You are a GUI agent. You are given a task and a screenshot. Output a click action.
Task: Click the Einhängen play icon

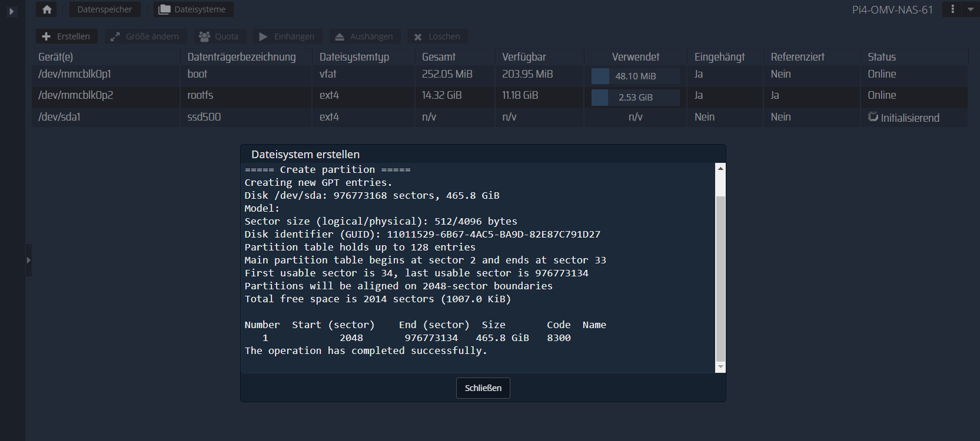coord(263,36)
